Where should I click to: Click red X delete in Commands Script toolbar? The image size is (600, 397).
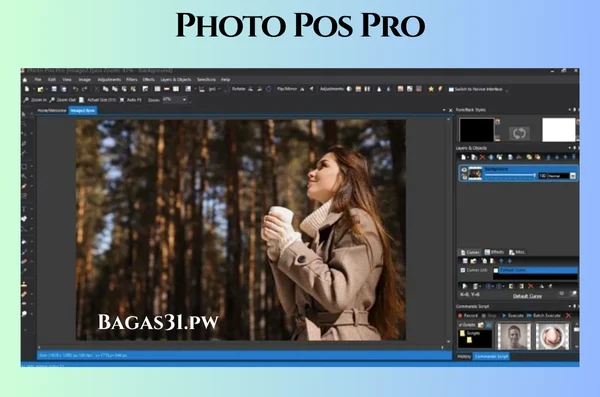coord(568,315)
